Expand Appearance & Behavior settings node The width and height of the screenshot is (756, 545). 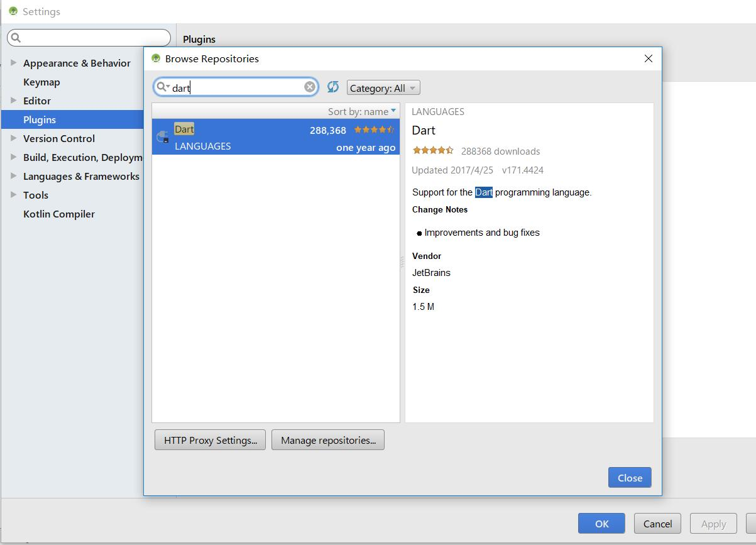tap(13, 63)
